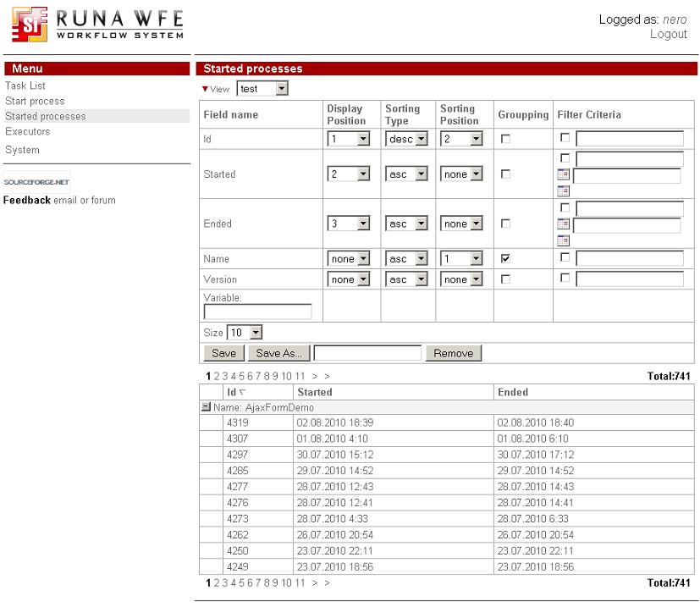Image resolution: width=700 pixels, height=607 pixels.
Task: Click the Logout link
Action: coord(669,34)
